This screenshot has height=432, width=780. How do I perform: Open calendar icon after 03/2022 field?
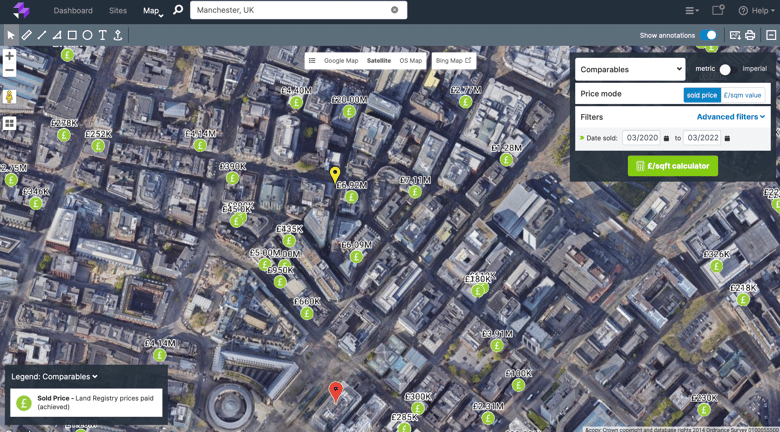[727, 138]
